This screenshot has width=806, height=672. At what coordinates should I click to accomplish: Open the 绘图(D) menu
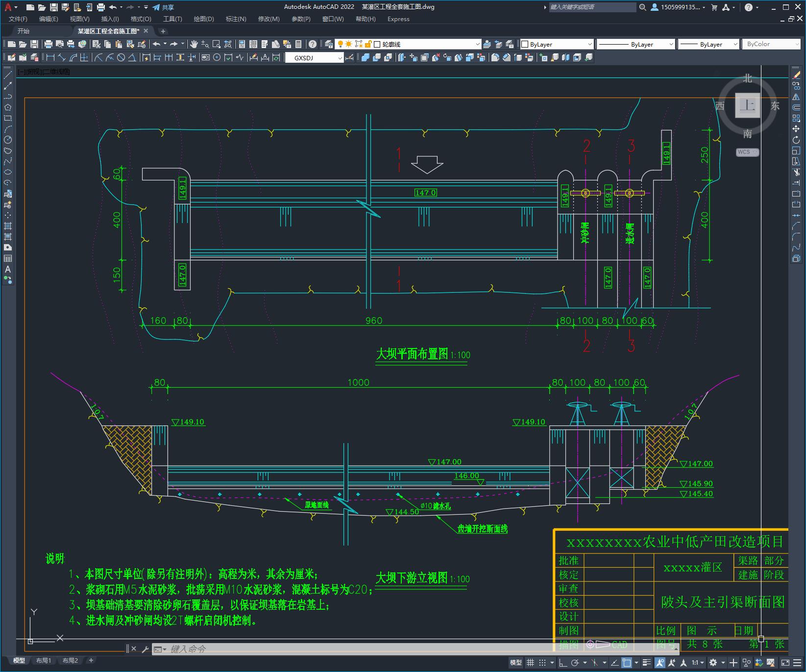[x=204, y=19]
